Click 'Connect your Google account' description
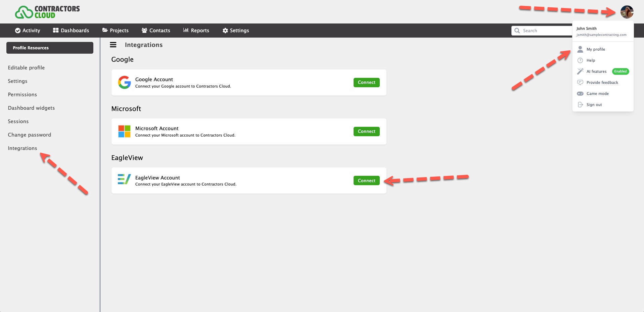The height and width of the screenshot is (312, 644). click(183, 86)
